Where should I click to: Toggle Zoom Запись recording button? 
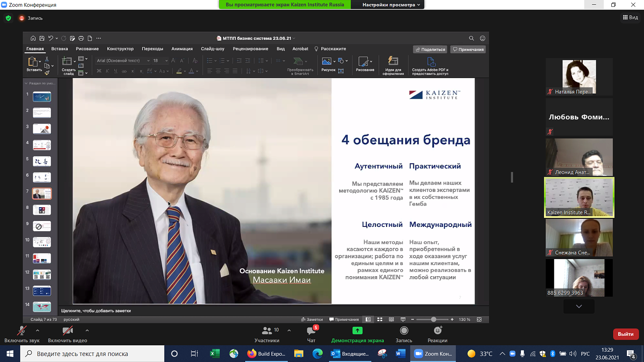[x=404, y=334]
